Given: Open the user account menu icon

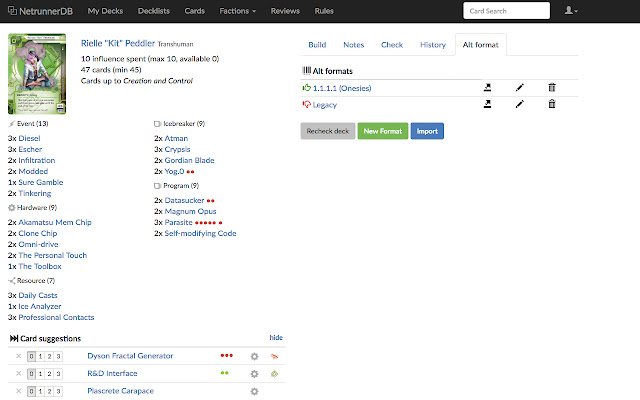Looking at the screenshot, I should pos(571,11).
